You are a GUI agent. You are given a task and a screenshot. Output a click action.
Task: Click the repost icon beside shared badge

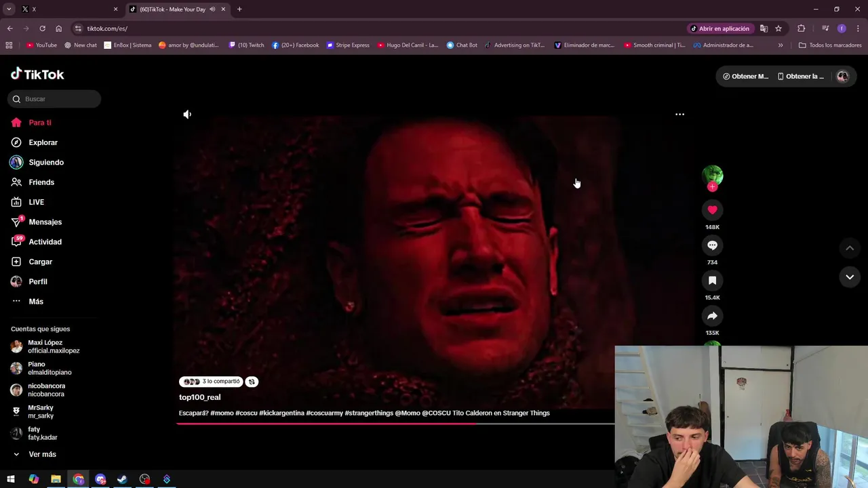pyautogui.click(x=252, y=382)
